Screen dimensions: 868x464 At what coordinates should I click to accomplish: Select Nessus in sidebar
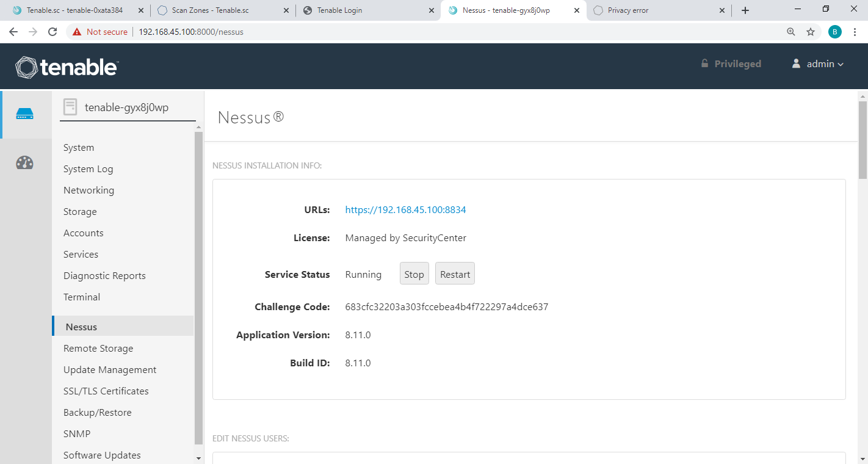123,327
